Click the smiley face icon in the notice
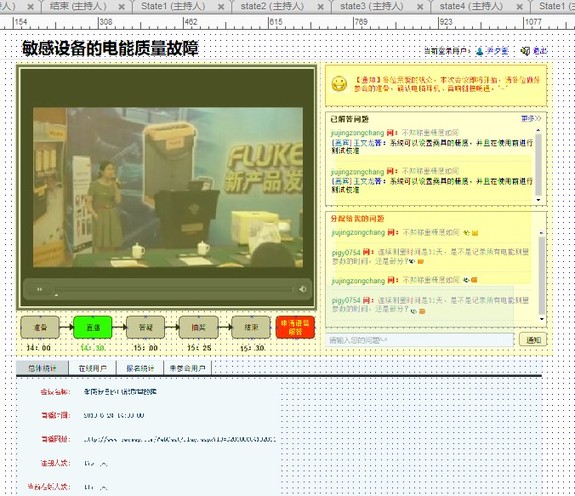The height and width of the screenshot is (496, 575). (x=339, y=84)
